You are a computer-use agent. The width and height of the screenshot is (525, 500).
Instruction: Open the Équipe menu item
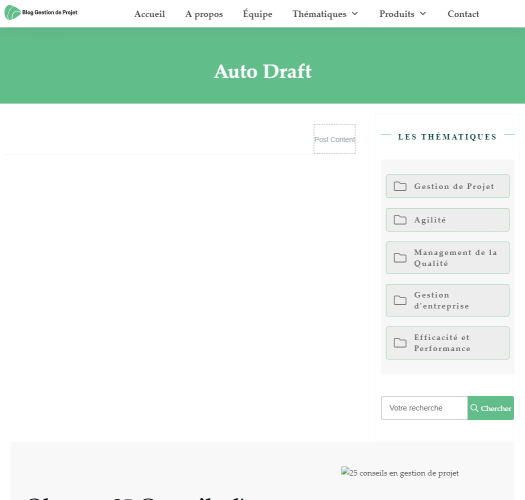point(257,14)
